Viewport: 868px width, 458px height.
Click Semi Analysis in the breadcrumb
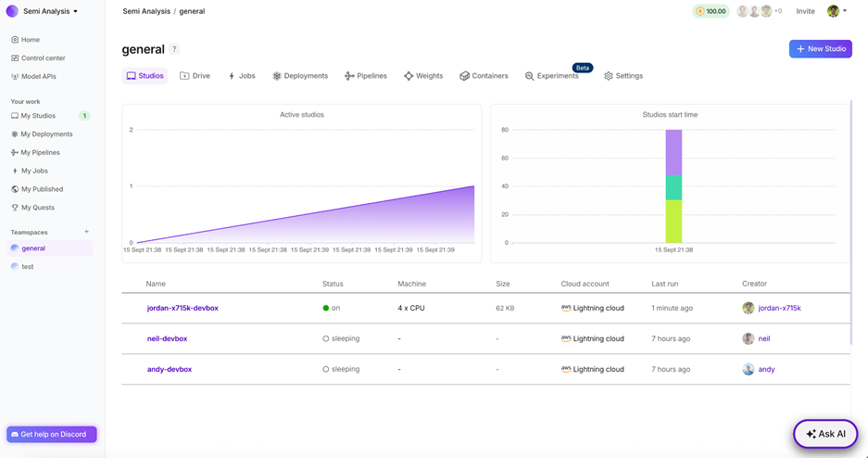[146, 11]
